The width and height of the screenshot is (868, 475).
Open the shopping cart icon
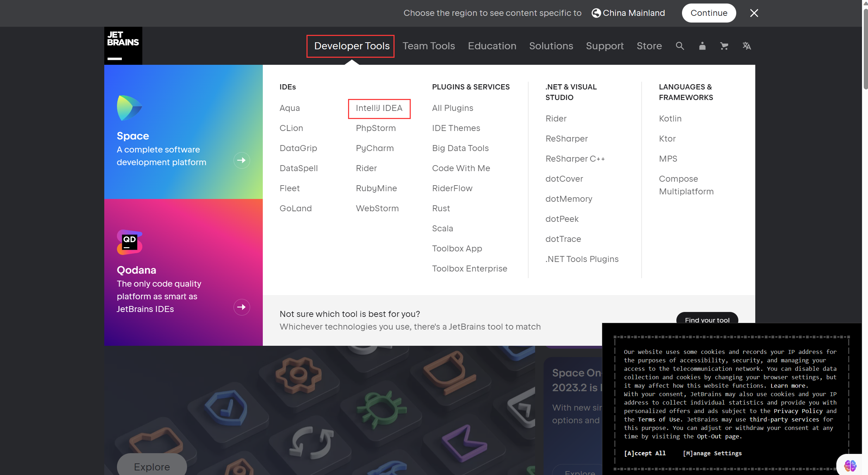tap(724, 46)
